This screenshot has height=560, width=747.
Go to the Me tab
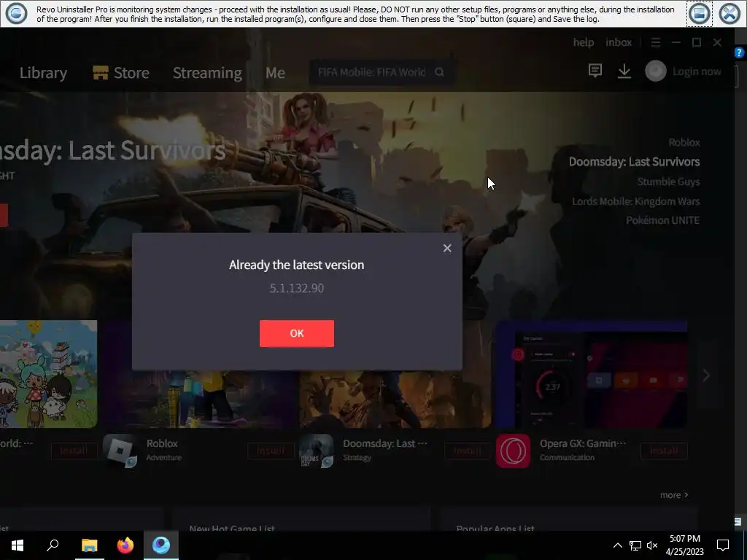click(275, 73)
